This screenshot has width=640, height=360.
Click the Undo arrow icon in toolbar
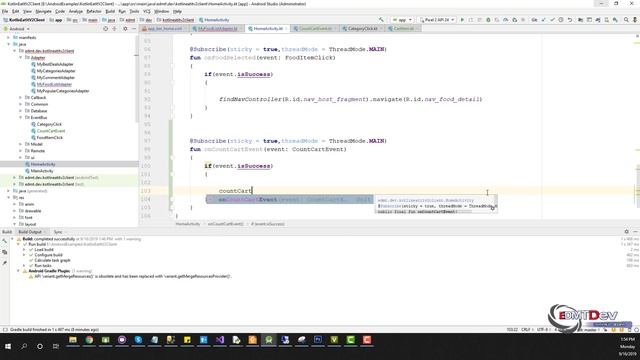tap(570, 20)
